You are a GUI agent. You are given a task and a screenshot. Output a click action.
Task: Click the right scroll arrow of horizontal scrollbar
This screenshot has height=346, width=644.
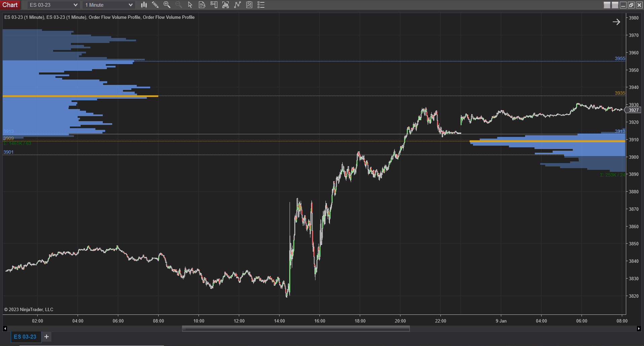[x=639, y=329]
